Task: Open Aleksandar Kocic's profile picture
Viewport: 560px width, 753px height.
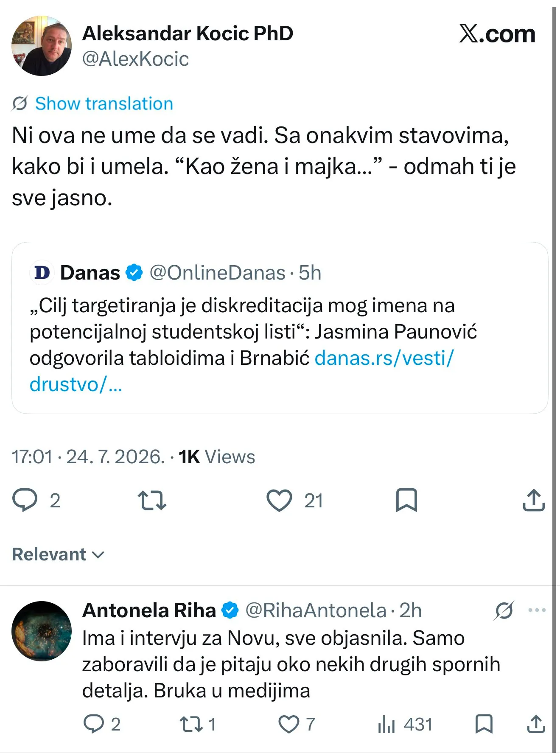Action: pyautogui.click(x=42, y=46)
